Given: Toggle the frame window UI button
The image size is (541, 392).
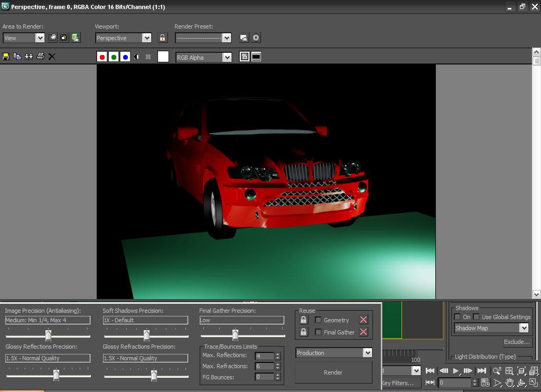Looking at the screenshot, I should 256,57.
